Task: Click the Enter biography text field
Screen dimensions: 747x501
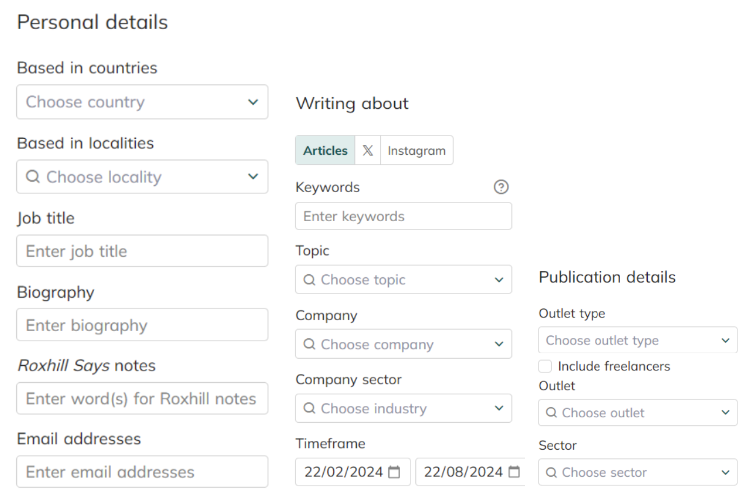Action: click(142, 325)
